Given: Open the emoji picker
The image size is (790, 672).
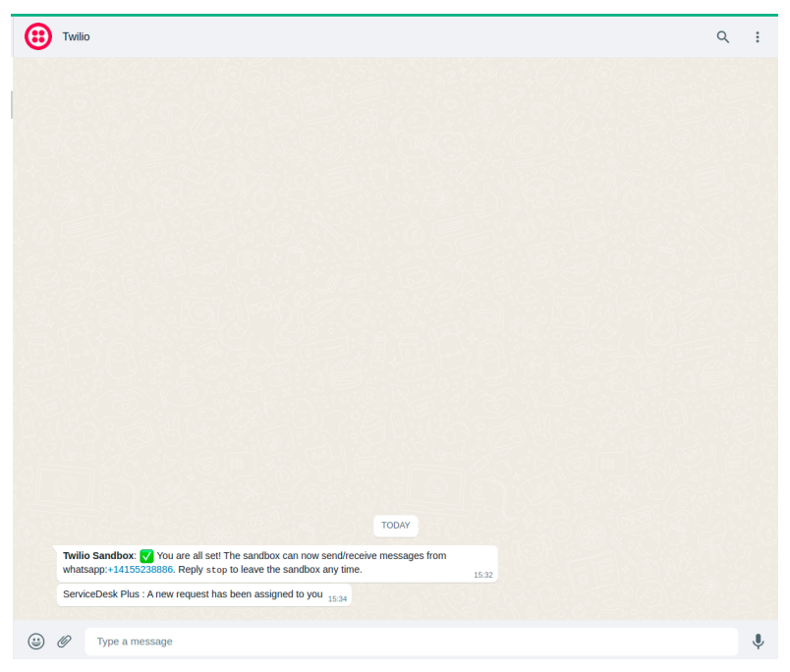Looking at the screenshot, I should click(36, 642).
